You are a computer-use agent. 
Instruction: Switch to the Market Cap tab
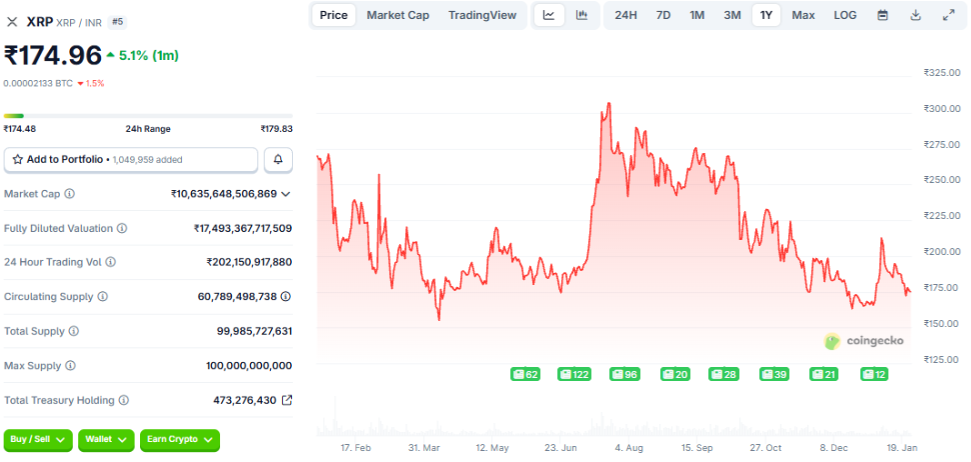398,15
